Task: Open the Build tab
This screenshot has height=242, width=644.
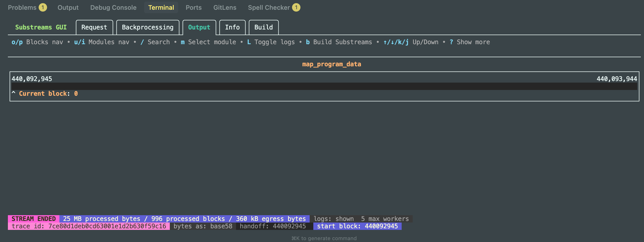Action: pyautogui.click(x=263, y=27)
